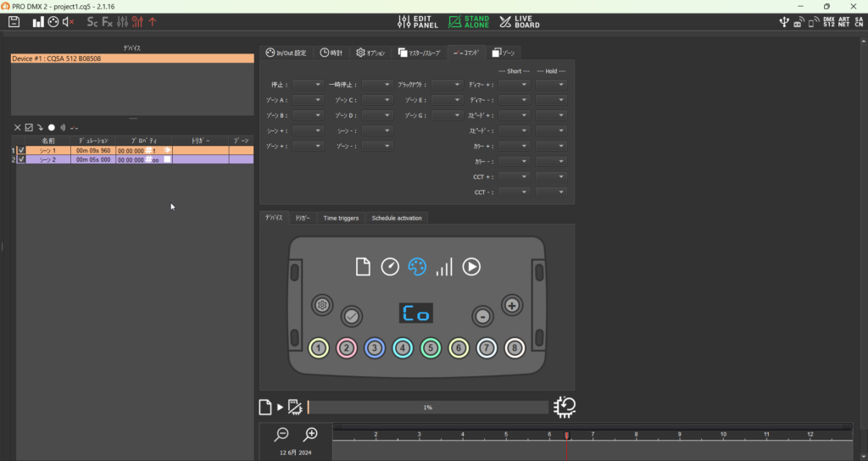Expand the ブラックアウト dropdown
868x461 pixels.
pyautogui.click(x=447, y=85)
